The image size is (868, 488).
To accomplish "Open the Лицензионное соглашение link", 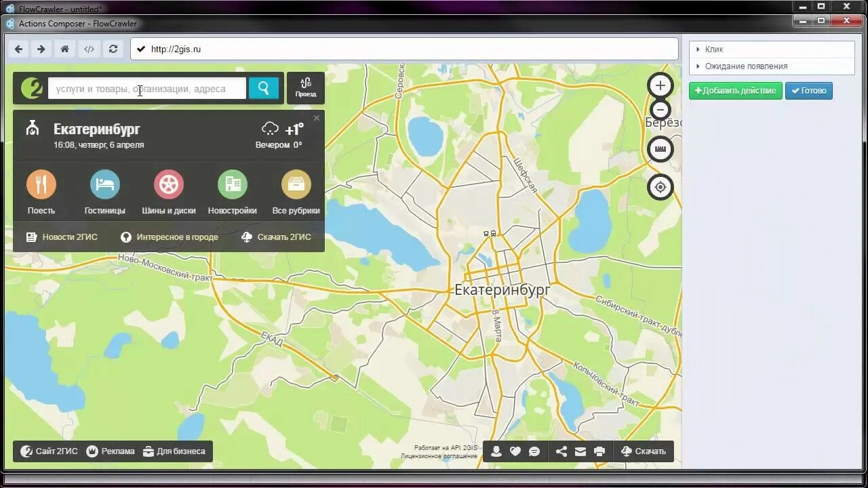I will coord(439,456).
